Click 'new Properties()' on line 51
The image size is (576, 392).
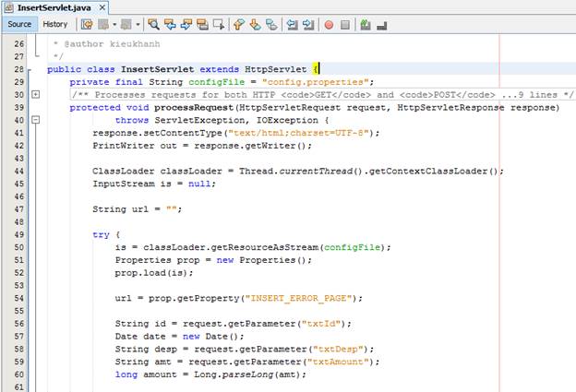[261, 260]
